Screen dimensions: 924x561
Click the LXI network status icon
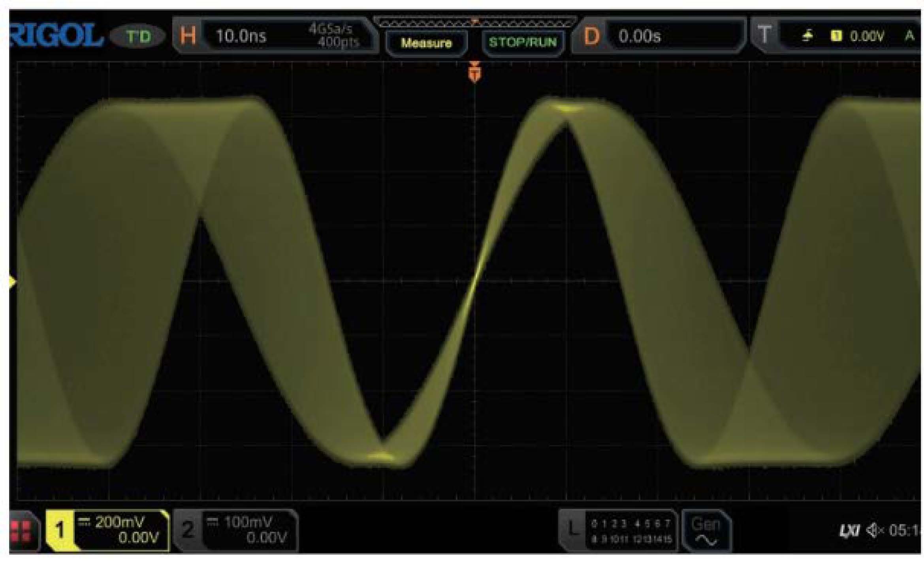[849, 530]
